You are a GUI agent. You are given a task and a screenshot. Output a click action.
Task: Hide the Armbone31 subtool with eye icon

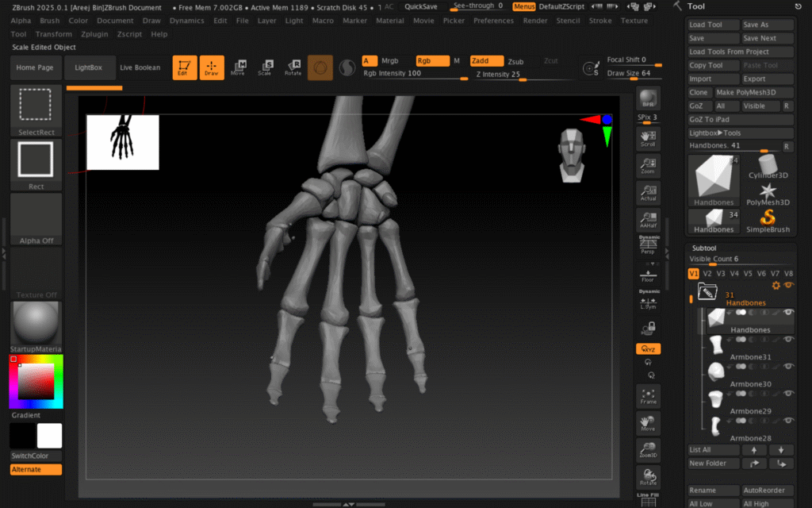788,341
